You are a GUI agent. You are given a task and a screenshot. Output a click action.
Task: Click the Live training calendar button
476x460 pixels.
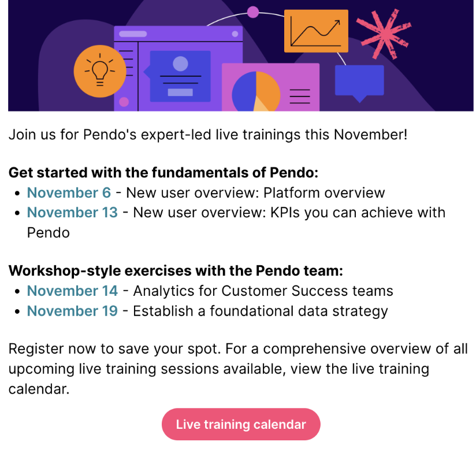coord(241,424)
